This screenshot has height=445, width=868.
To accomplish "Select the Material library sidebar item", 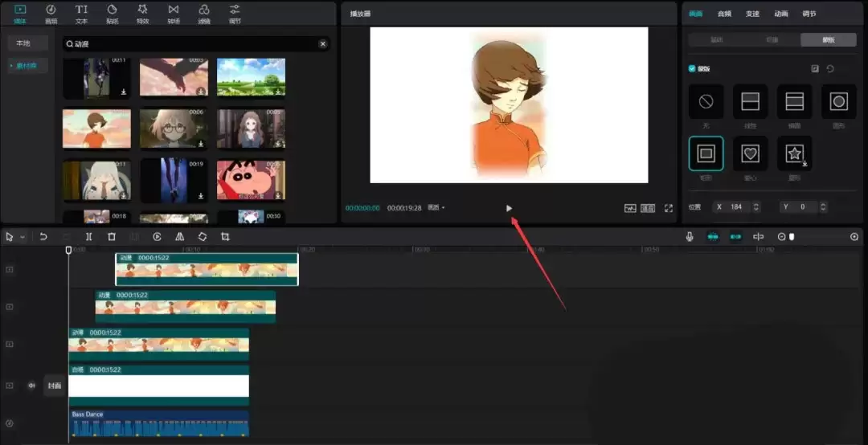I will coord(27,66).
